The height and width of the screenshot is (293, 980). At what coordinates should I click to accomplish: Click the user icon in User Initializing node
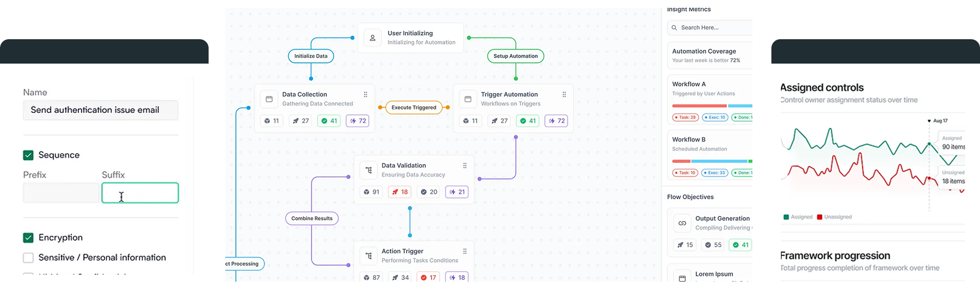[373, 38]
